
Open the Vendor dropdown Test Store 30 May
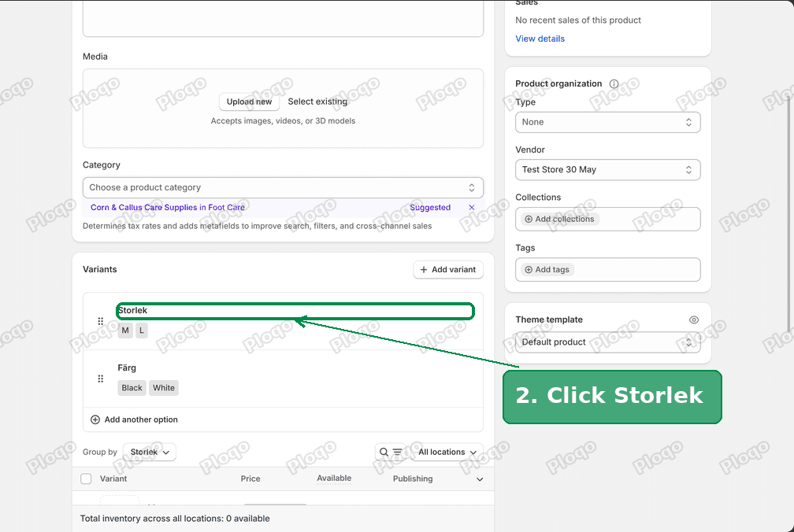(x=607, y=170)
